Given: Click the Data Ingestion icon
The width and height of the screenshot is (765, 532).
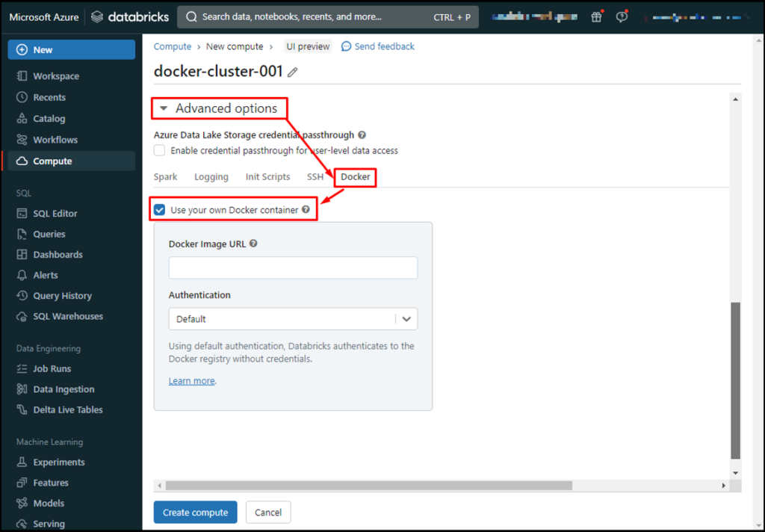Looking at the screenshot, I should (x=22, y=389).
